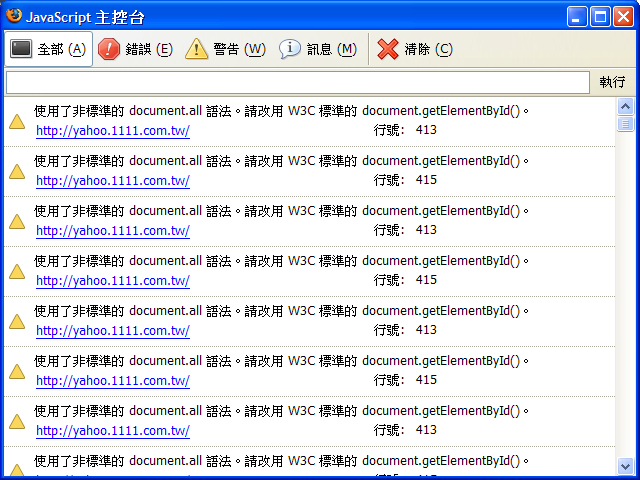Show all messages with 全部 (A)
The height and width of the screenshot is (480, 640).
pyautogui.click(x=49, y=49)
